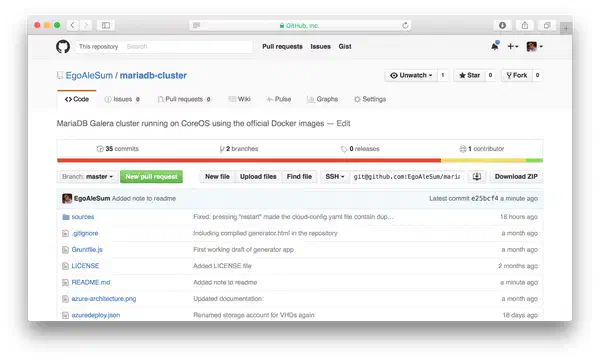Open the README.md file
This screenshot has height=361, width=600.
(x=91, y=282)
